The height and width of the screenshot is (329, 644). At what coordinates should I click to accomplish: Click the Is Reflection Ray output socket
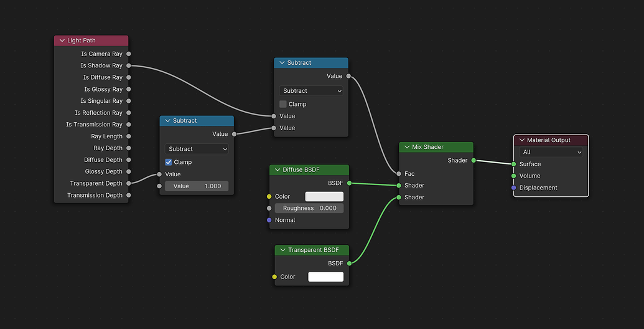click(129, 113)
